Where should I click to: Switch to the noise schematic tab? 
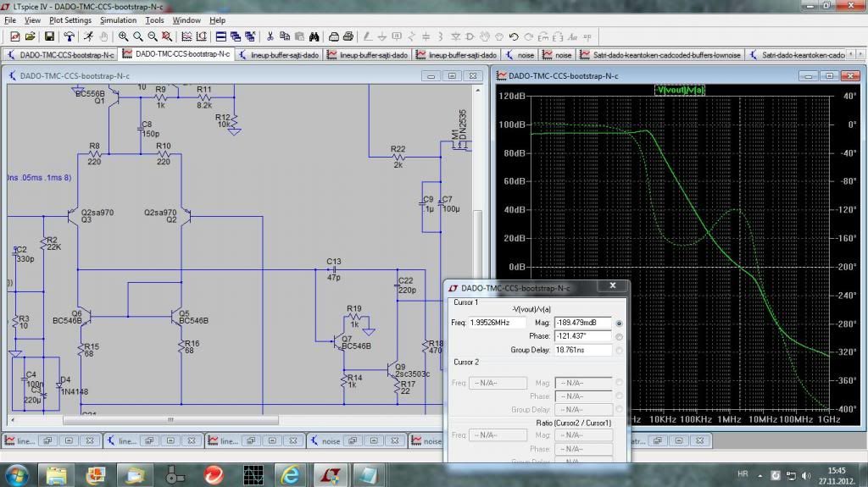pyautogui.click(x=520, y=55)
